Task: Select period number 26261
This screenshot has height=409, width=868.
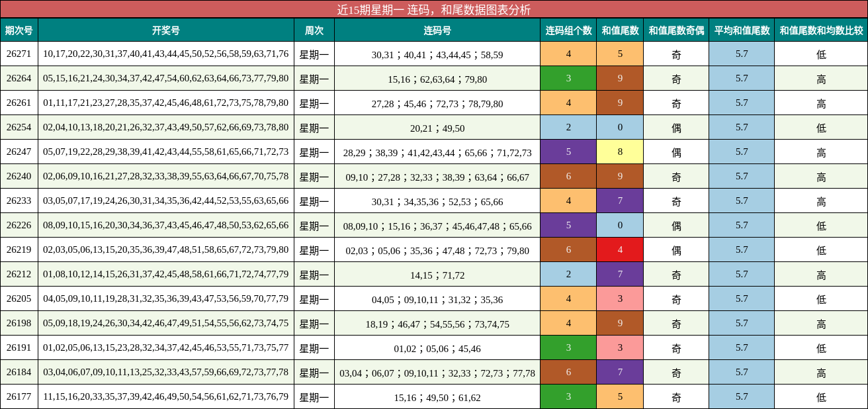Action: tap(19, 103)
